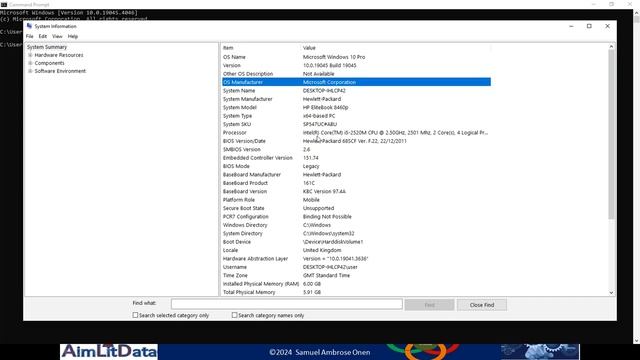Select the Hardware Abstraction Layer row

(356, 258)
